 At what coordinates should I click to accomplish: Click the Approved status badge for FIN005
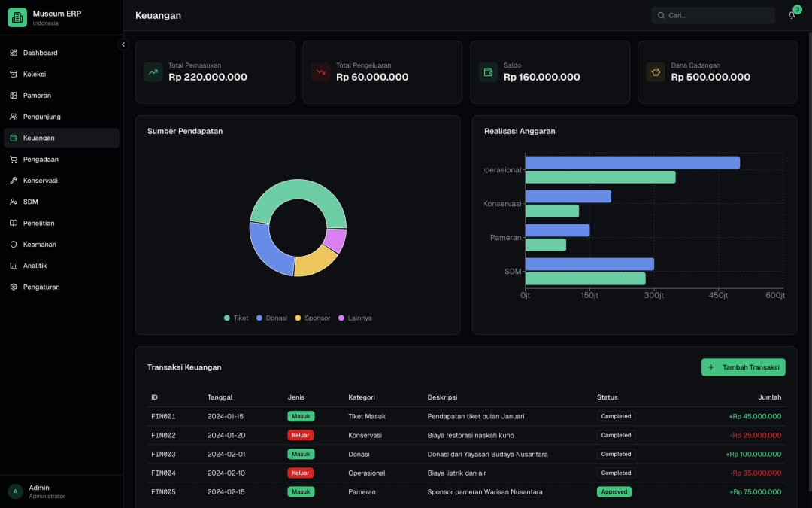pyautogui.click(x=614, y=492)
